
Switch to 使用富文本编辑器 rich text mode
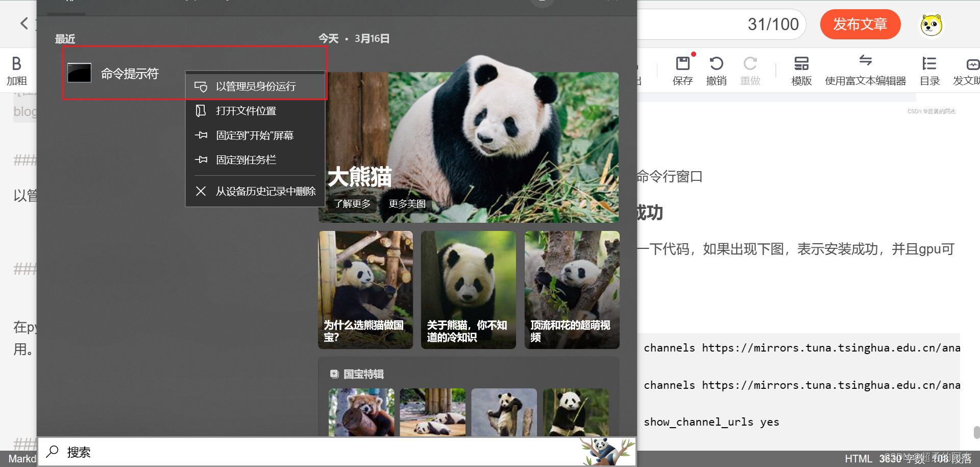[x=865, y=69]
